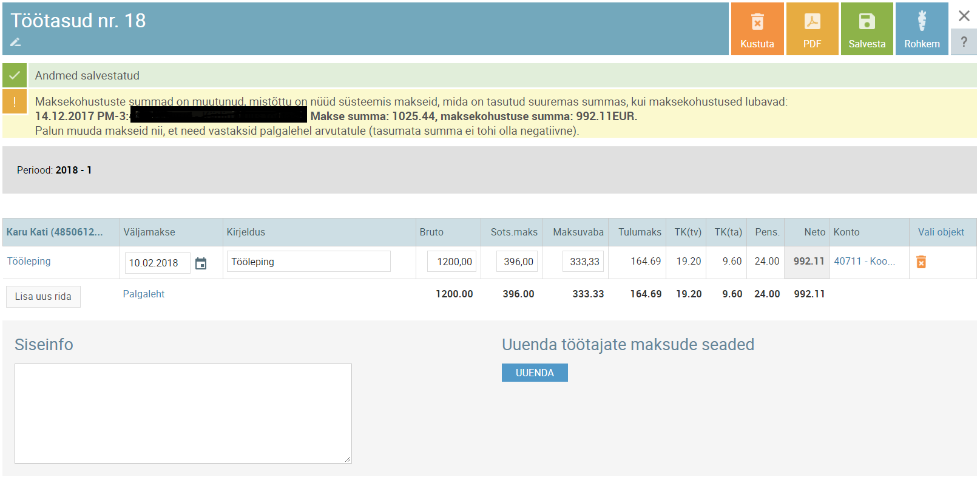980x477 pixels.
Task: Save with the Salvesta button
Action: [x=867, y=29]
